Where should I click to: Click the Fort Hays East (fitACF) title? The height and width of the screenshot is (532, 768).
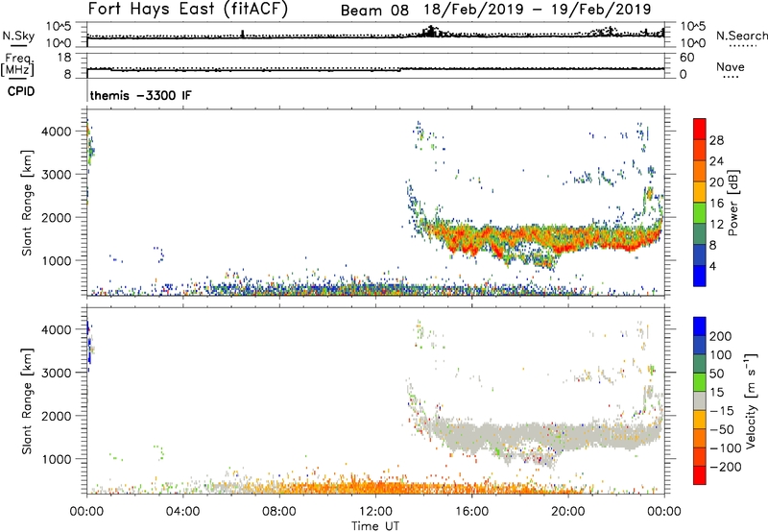pyautogui.click(x=187, y=10)
